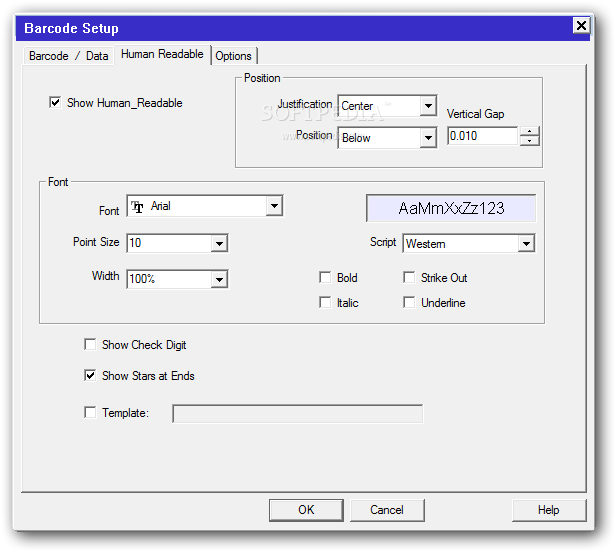The image size is (616, 552).
Task: Click the Template text field
Action: (x=298, y=414)
